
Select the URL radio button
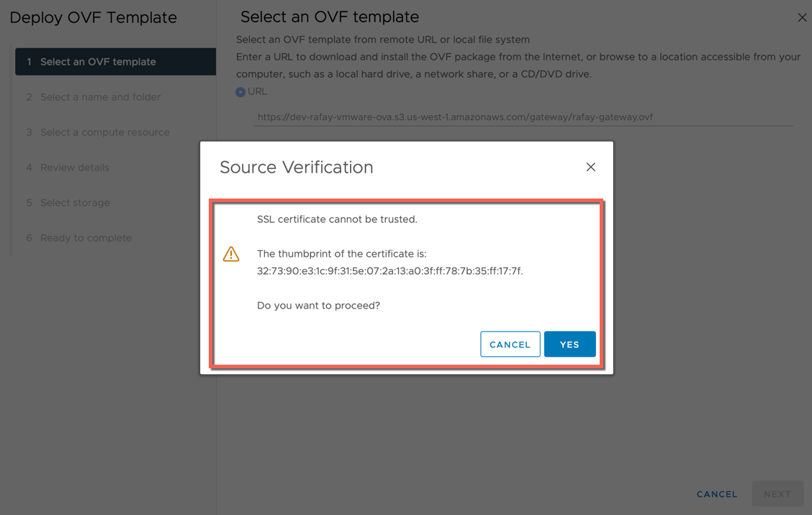pos(240,92)
